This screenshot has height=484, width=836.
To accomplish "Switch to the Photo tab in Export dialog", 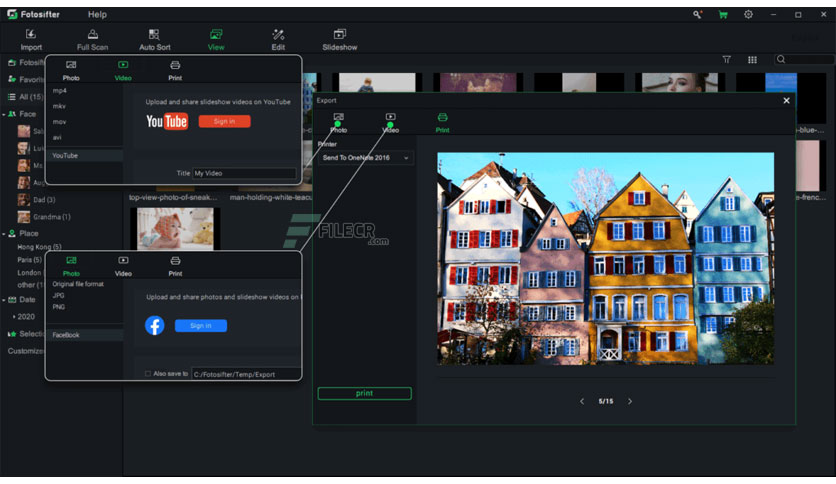I will (339, 123).
